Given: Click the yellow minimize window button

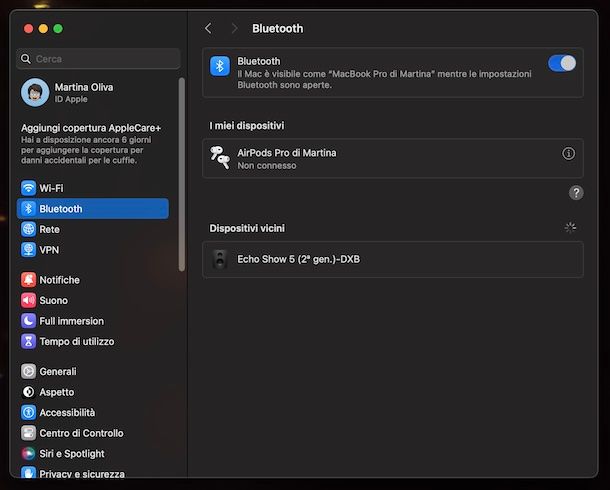Looking at the screenshot, I should click(43, 28).
